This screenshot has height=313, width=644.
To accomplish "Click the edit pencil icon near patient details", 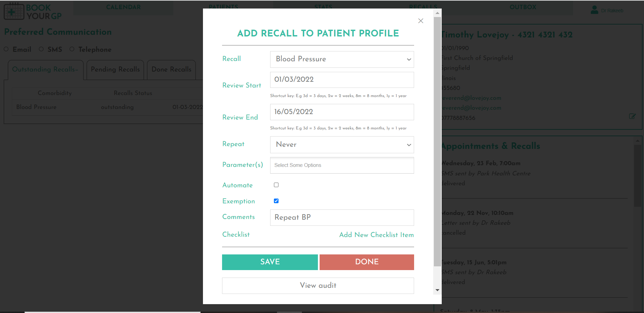I will click(632, 116).
